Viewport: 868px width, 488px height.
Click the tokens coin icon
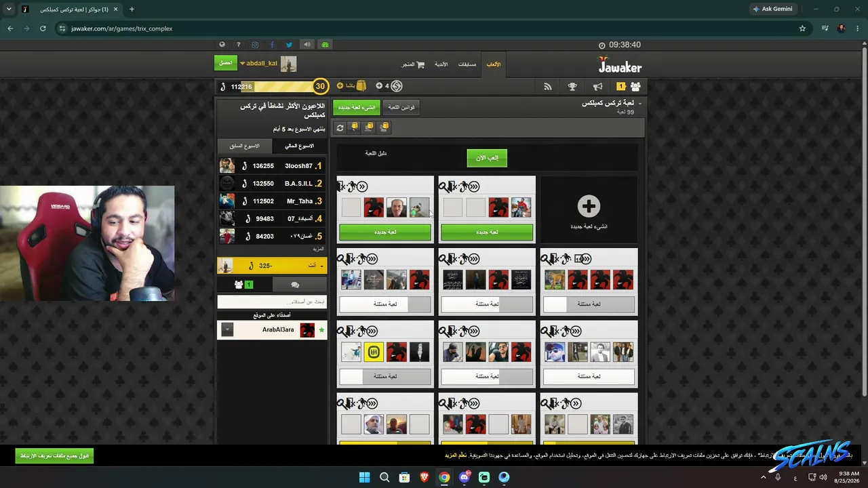[x=397, y=86]
